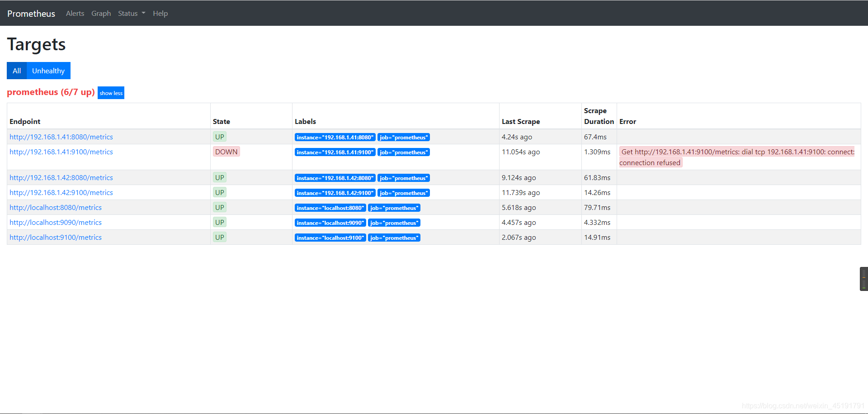The image size is (868, 414).
Task: Click the 4.332ms scrape duration
Action: point(597,222)
